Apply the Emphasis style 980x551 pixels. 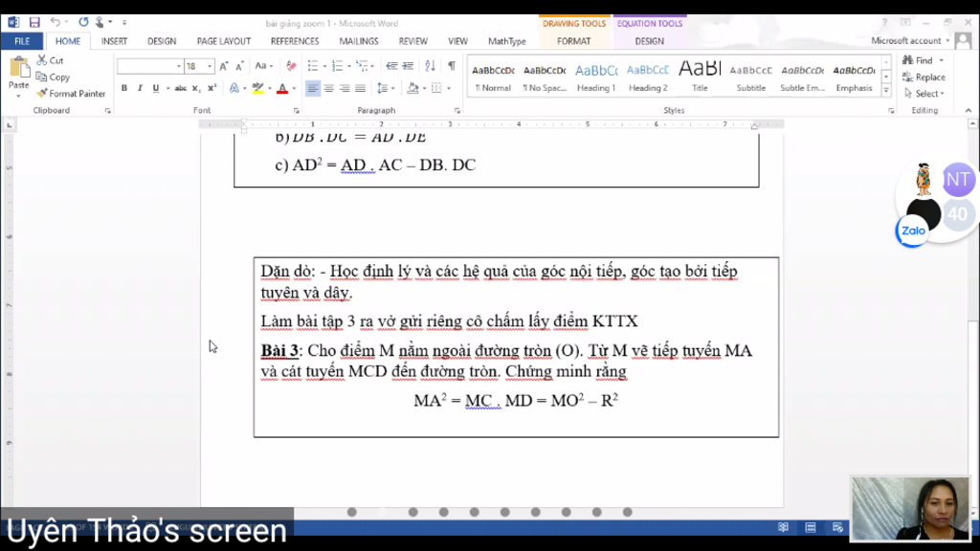point(854,77)
